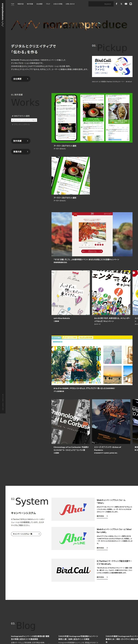The image size is (138, 644).
Task: Click 続きを見る under BirdCall service
Action: (x=102, y=577)
